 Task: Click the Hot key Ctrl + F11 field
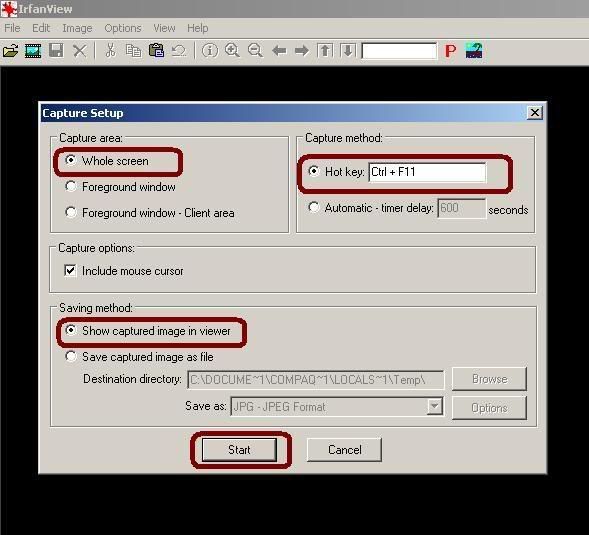point(427,172)
